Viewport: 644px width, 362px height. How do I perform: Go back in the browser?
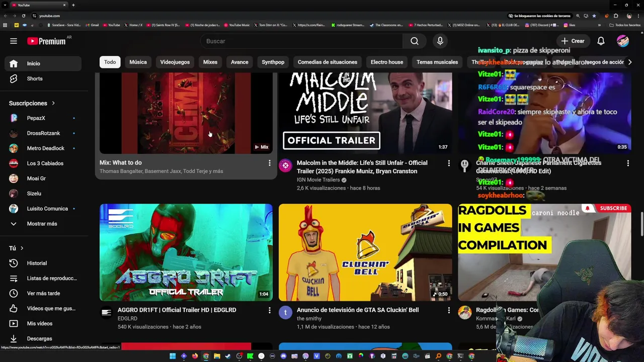(6, 16)
